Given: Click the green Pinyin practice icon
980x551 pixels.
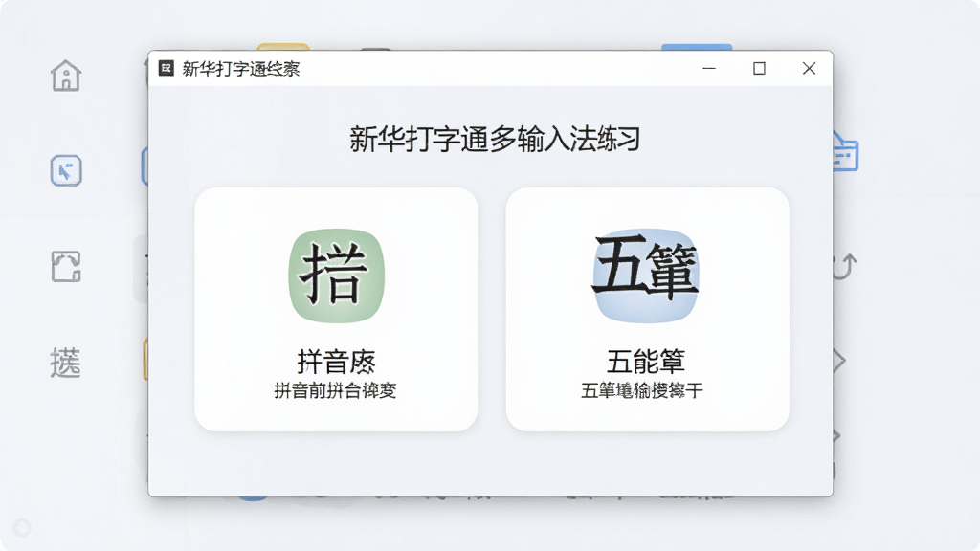Looking at the screenshot, I should point(336,275).
